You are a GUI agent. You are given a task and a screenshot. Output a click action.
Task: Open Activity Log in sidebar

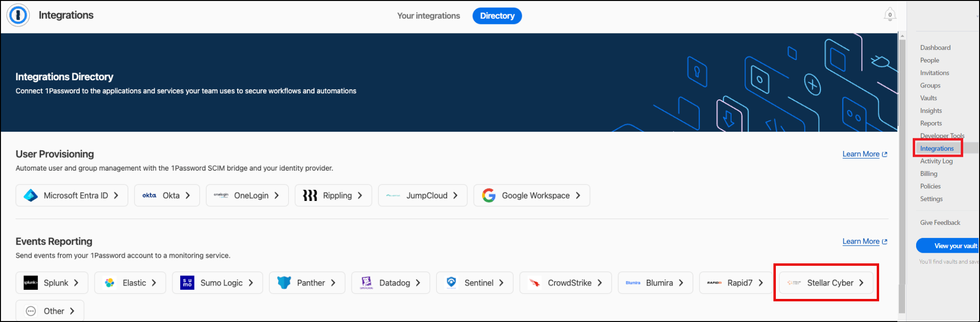(936, 161)
